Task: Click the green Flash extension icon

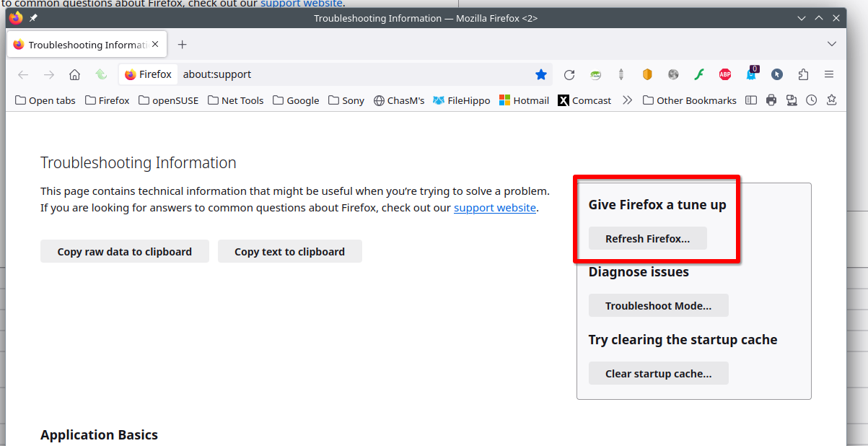Action: point(699,74)
